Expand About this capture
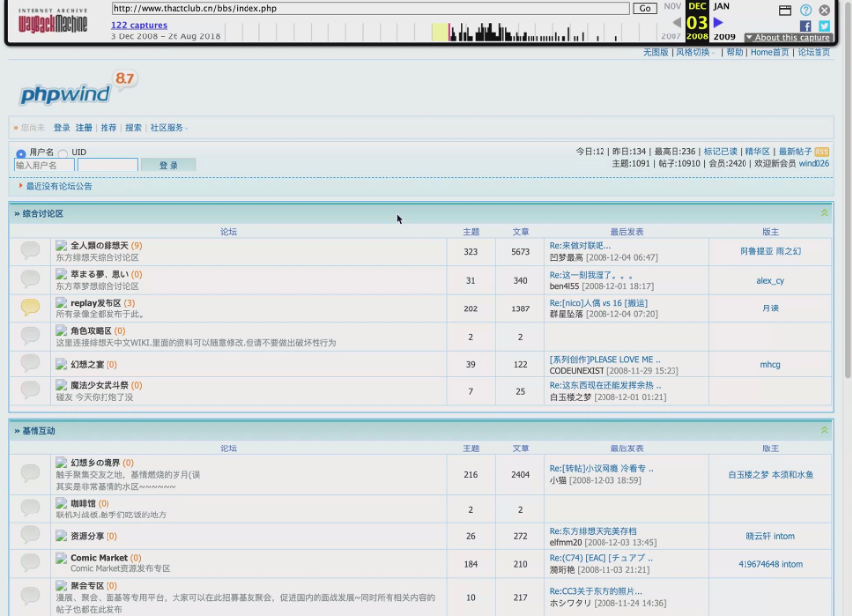 tap(788, 37)
